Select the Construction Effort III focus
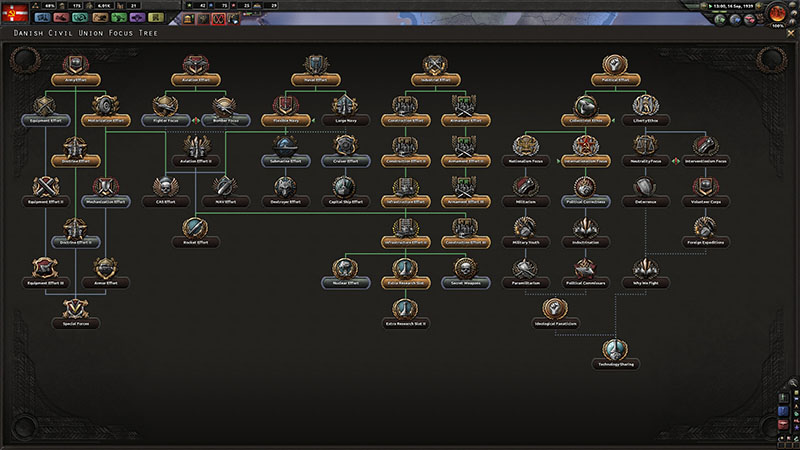 (x=466, y=233)
